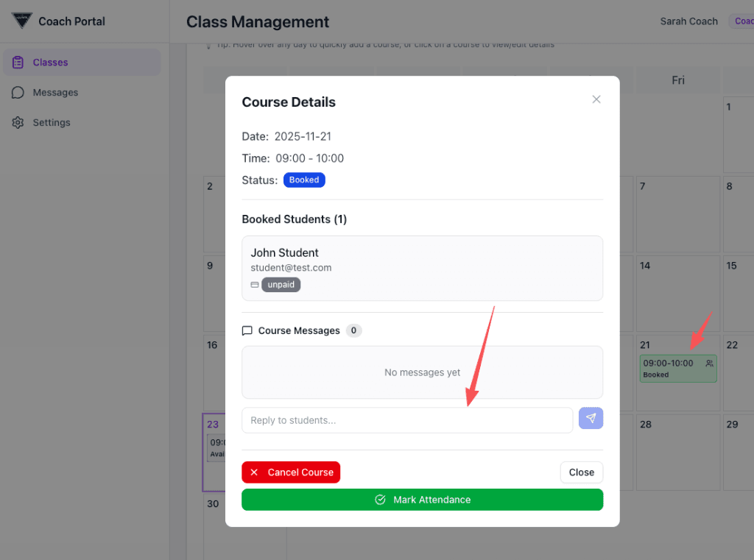Click the unpaid payment status badge
This screenshot has width=754, height=560.
click(281, 285)
